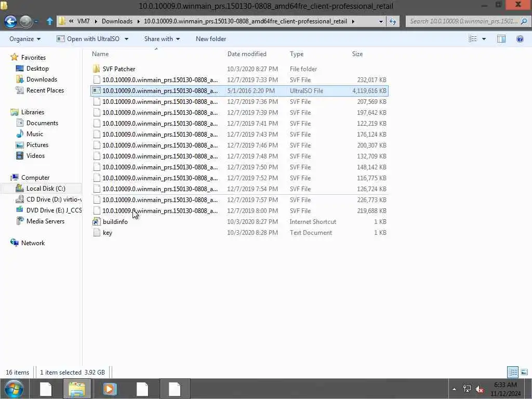Image resolution: width=532 pixels, height=399 pixels.
Task: Show hidden tray icons arrow
Action: coord(454,389)
